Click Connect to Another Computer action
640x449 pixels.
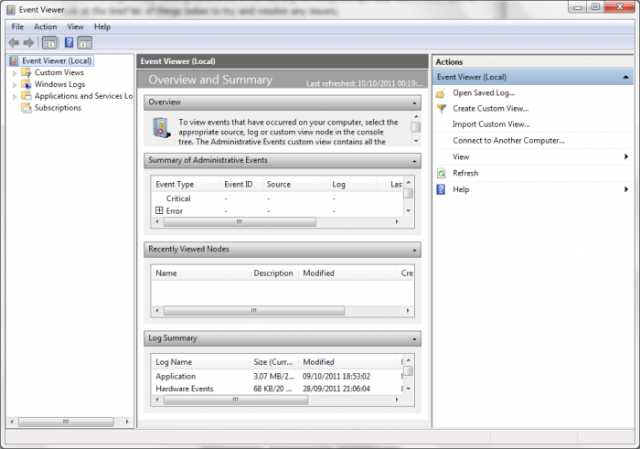coord(509,140)
